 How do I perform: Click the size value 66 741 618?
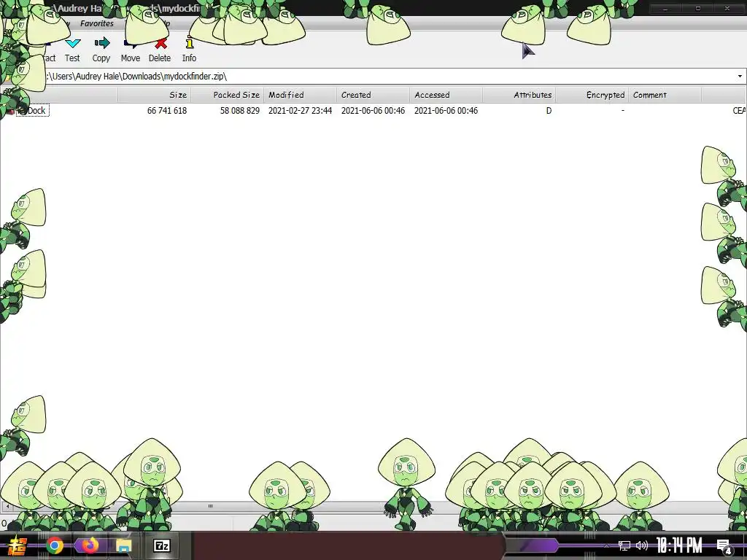[x=167, y=111]
